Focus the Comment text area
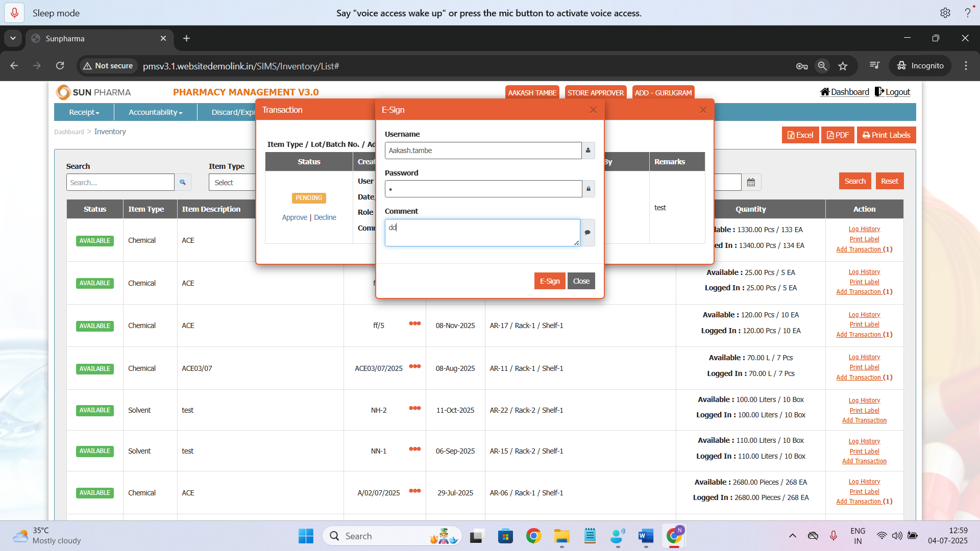Viewport: 980px width, 551px height. [482, 233]
